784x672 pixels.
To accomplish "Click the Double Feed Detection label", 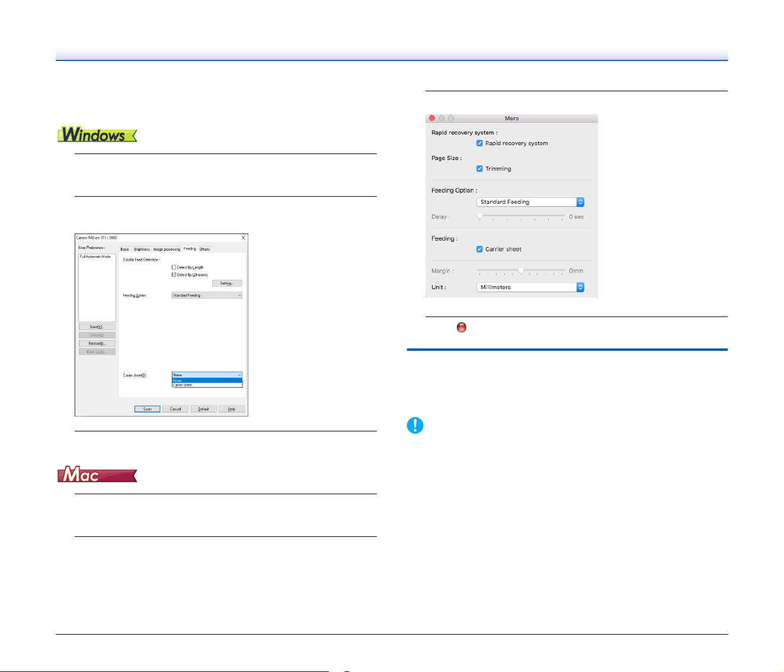I will pos(142,260).
